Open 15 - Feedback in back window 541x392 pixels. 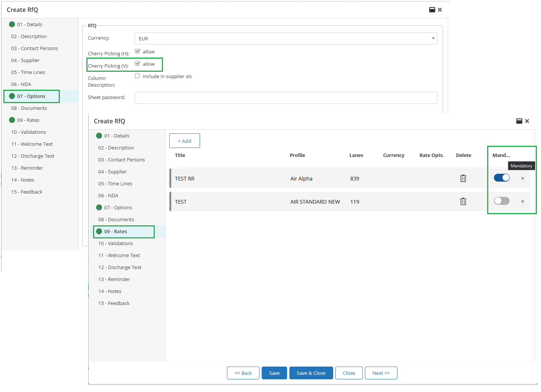click(x=27, y=192)
